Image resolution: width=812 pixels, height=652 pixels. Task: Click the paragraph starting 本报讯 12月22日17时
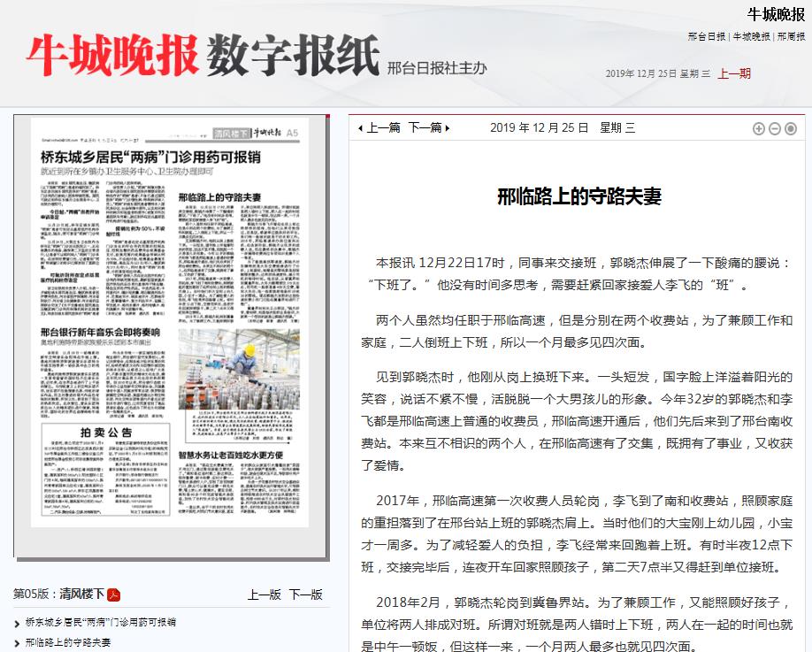[577, 274]
